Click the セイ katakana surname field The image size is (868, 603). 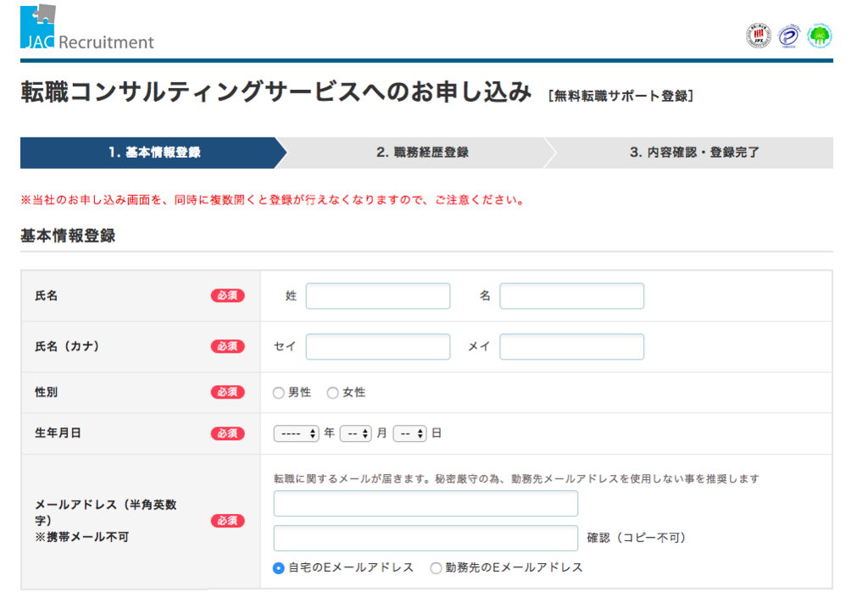(378, 347)
